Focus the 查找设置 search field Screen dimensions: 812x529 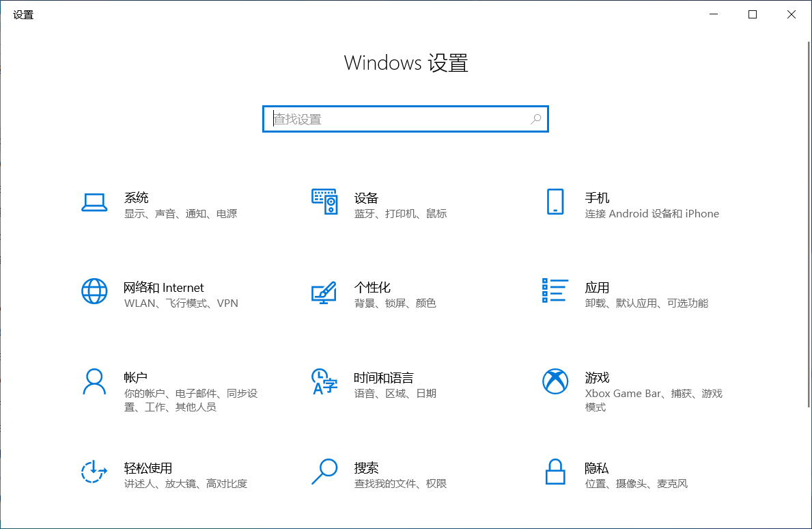(406, 119)
